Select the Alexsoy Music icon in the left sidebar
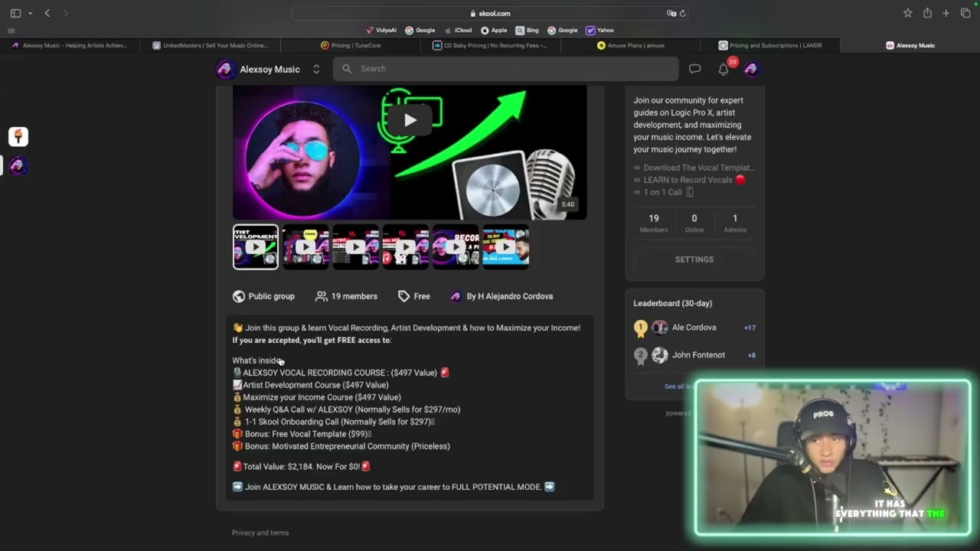The width and height of the screenshot is (980, 551). 18,165
